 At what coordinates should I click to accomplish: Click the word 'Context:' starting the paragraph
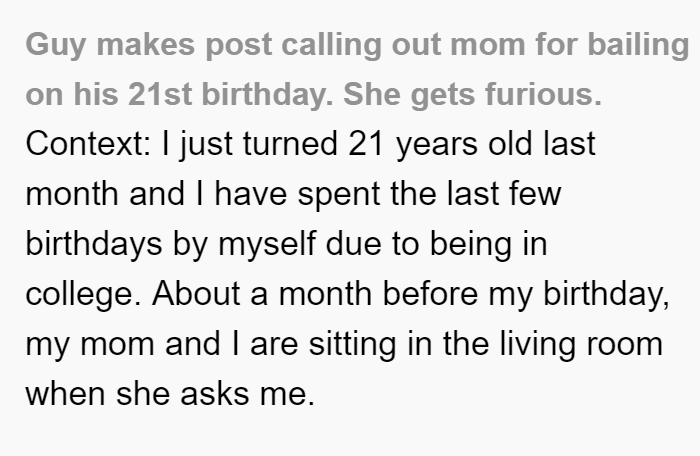88,144
